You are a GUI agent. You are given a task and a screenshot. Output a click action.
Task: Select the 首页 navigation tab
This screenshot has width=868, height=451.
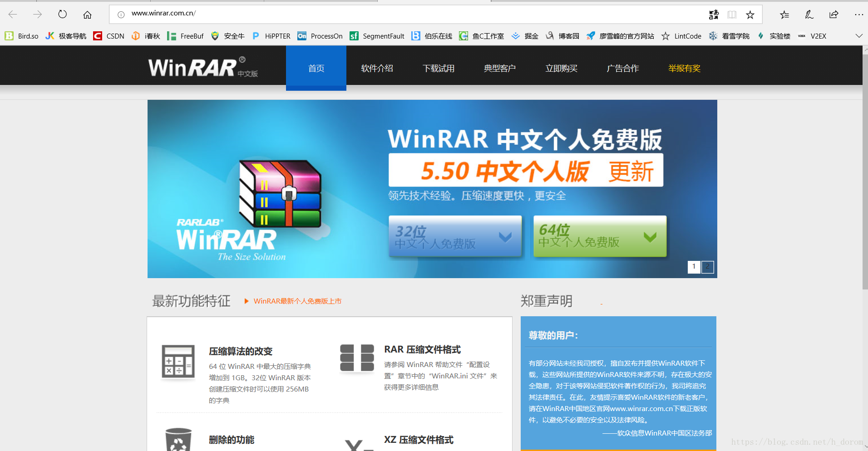coord(316,68)
